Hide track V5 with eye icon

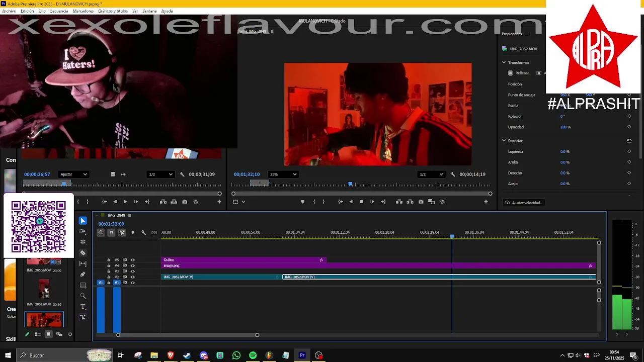click(x=132, y=260)
